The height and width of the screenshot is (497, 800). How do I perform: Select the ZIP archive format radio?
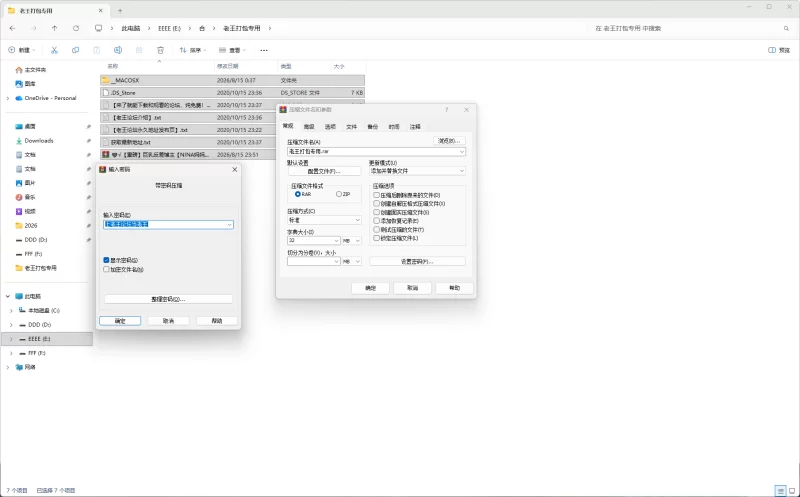pyautogui.click(x=339, y=194)
